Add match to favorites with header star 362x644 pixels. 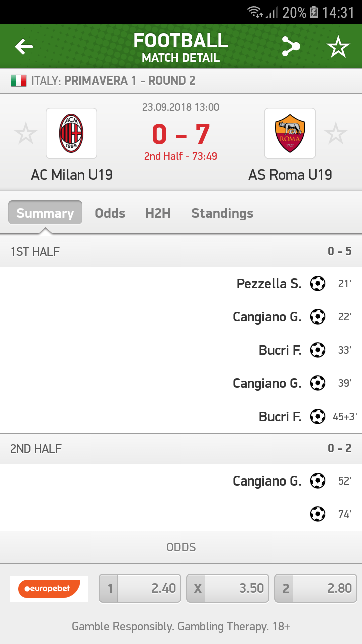tap(338, 47)
